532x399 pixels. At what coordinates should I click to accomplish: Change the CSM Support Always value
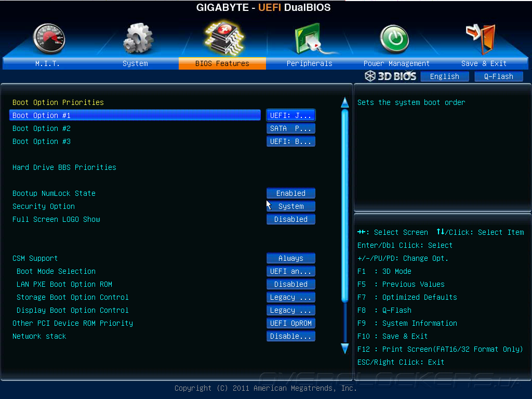(291, 258)
